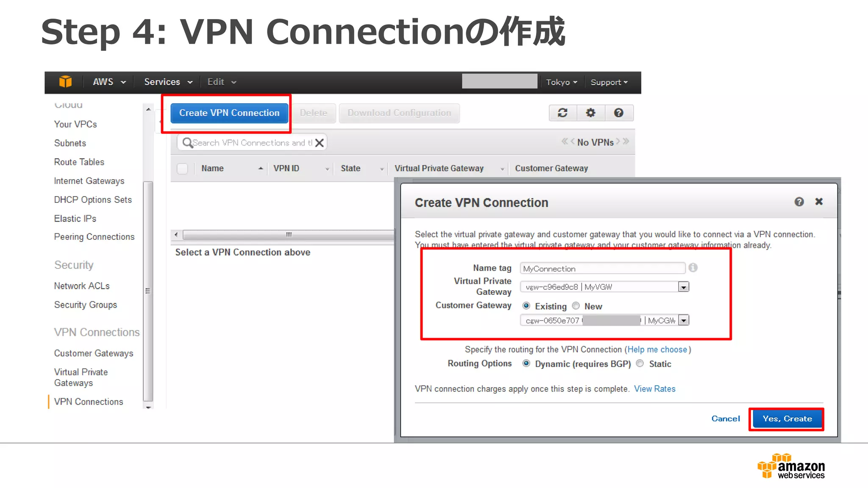This screenshot has width=868, height=488.
Task: Open Virtual Private Gateway column arrow
Action: (x=502, y=169)
